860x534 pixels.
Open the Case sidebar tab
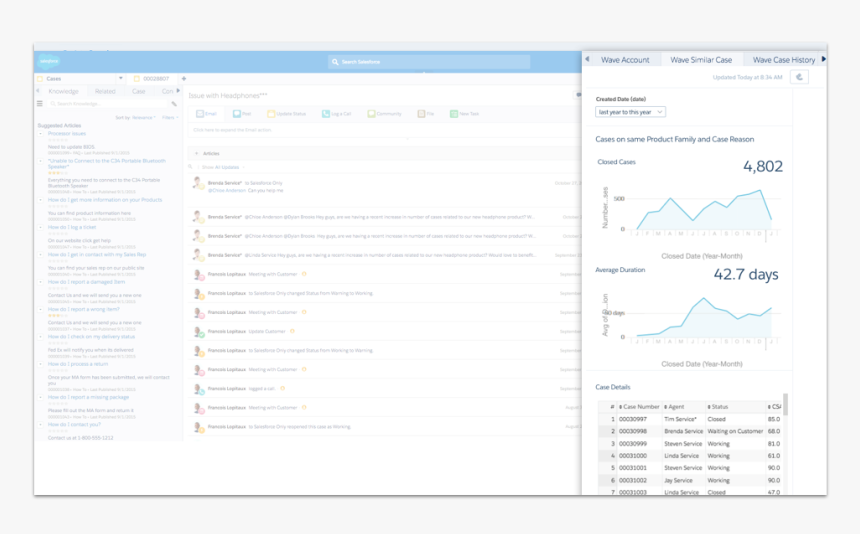(139, 91)
